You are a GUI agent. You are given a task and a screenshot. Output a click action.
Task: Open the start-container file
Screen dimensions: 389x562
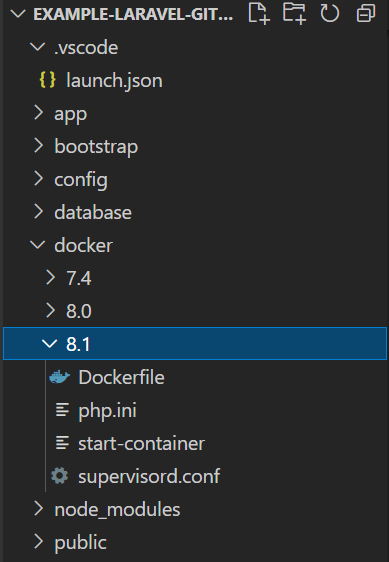tap(142, 443)
